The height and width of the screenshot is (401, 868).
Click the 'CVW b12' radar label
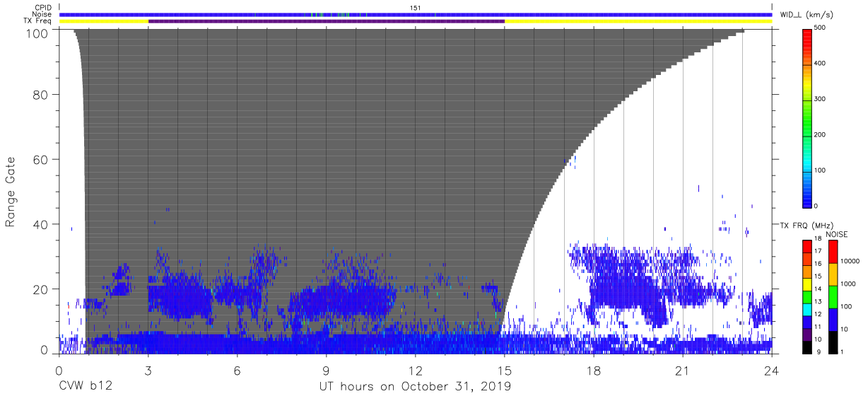[x=86, y=387]
